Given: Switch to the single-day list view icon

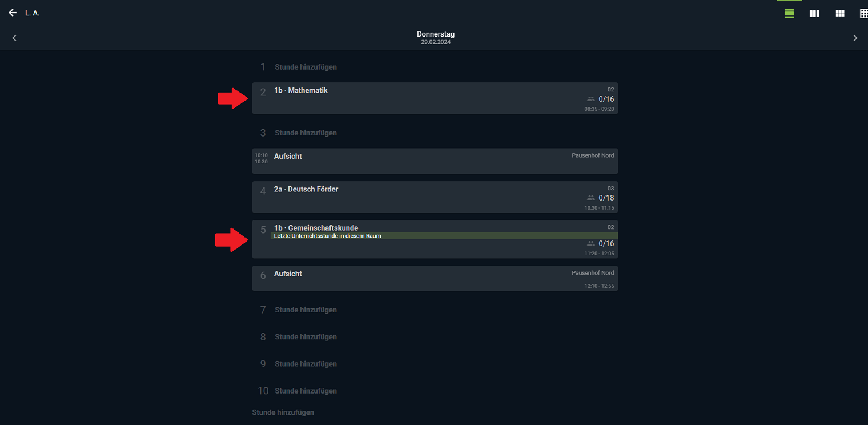Looking at the screenshot, I should [789, 13].
